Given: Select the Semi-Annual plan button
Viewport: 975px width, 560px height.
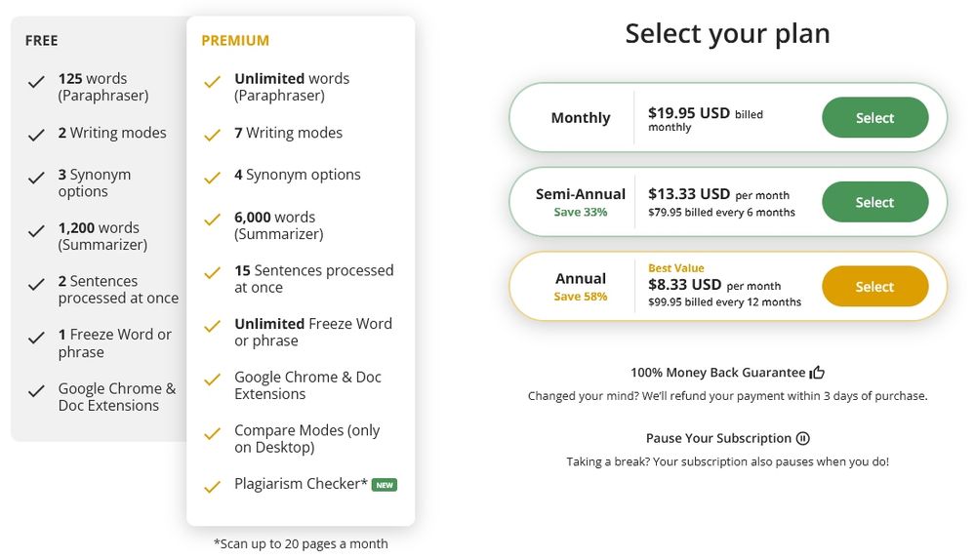Looking at the screenshot, I should point(874,202).
